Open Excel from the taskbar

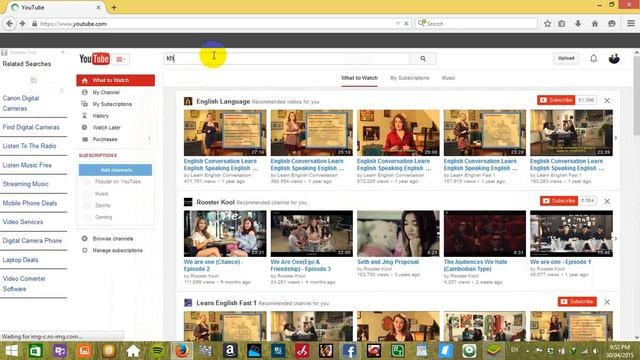tap(36, 351)
